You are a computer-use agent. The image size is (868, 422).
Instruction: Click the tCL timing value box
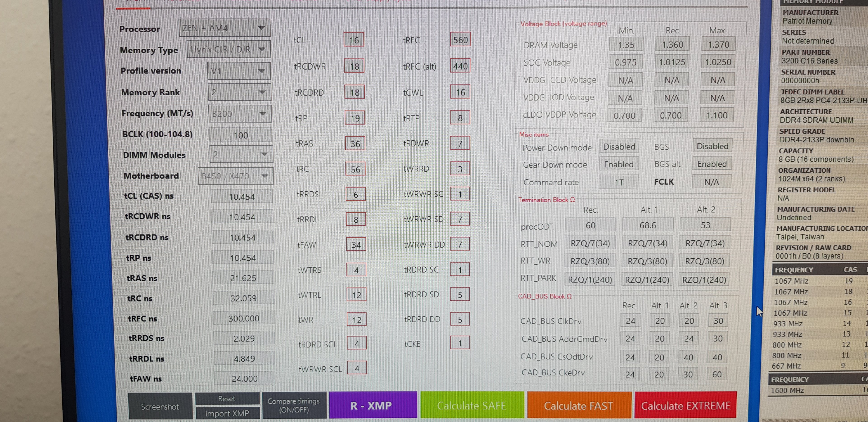click(x=354, y=40)
